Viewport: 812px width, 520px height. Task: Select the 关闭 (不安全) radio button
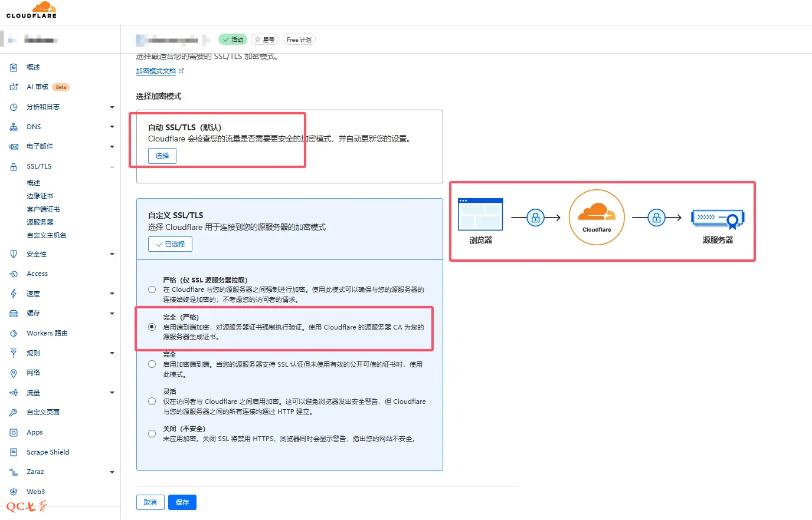click(x=152, y=434)
